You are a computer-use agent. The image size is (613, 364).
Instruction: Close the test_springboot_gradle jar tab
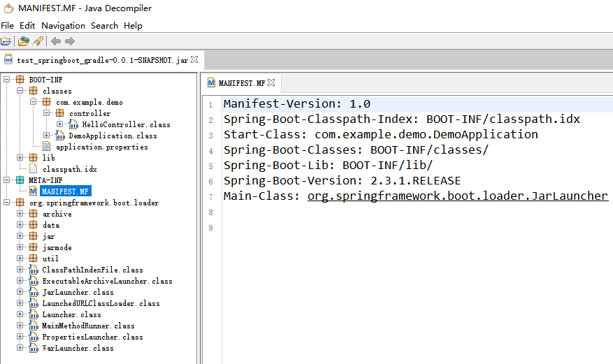[194, 60]
